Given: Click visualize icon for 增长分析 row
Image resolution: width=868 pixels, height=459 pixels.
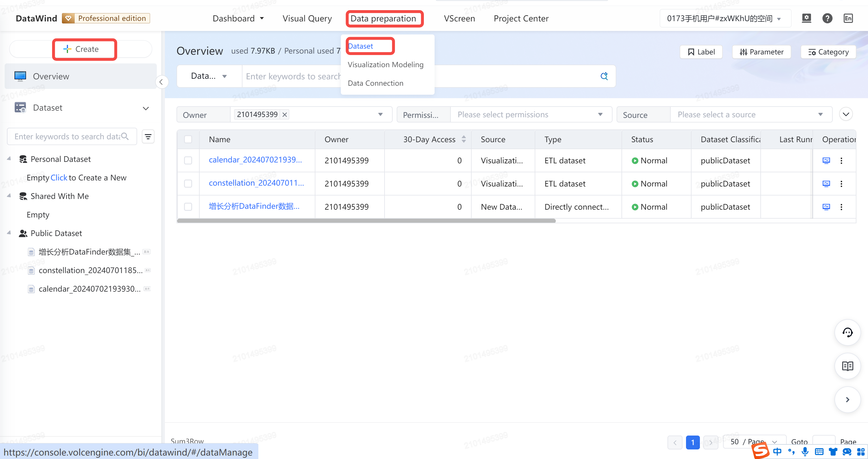Looking at the screenshot, I should tap(826, 207).
